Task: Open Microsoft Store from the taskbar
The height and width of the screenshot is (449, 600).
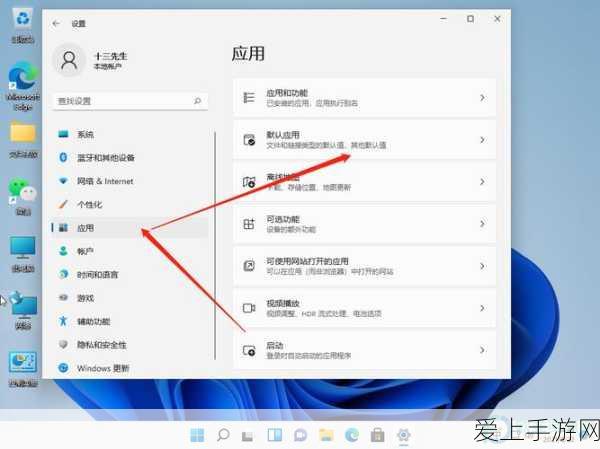Action: coord(378,435)
